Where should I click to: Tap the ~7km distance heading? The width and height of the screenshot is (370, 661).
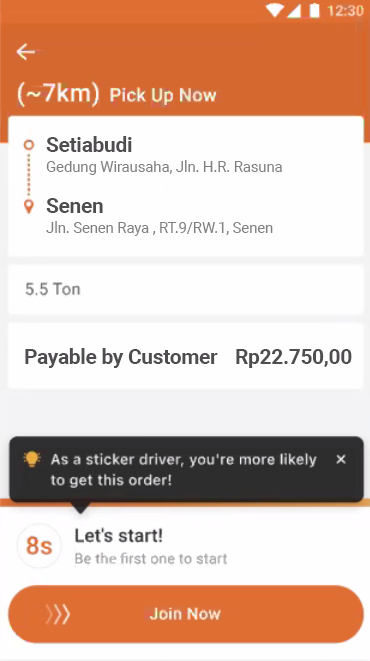58,93
